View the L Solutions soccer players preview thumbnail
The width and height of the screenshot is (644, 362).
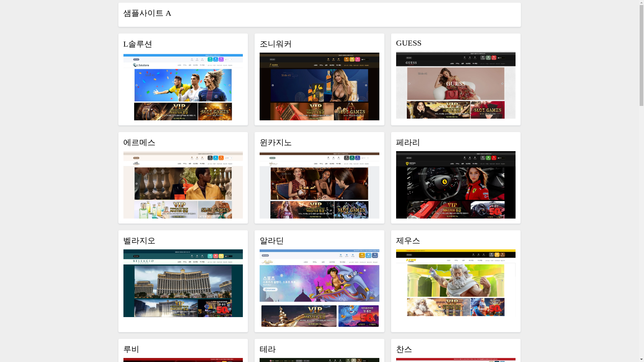pos(183,87)
